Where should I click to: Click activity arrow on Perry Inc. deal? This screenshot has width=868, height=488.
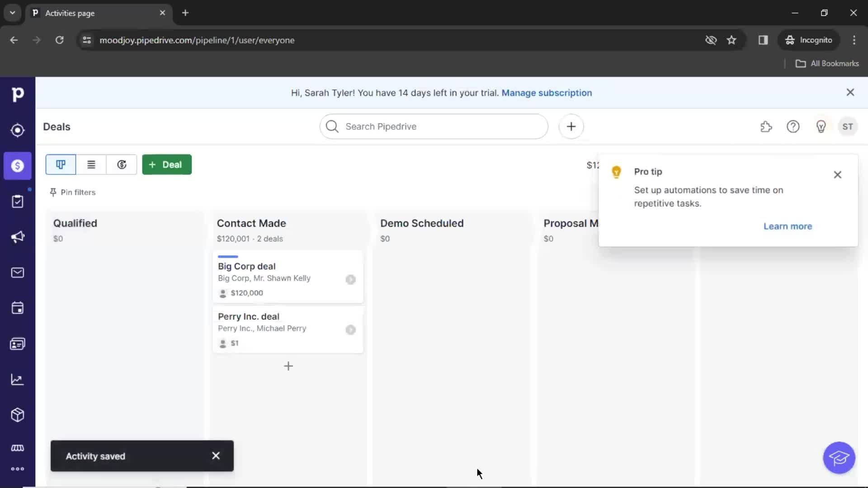350,329
